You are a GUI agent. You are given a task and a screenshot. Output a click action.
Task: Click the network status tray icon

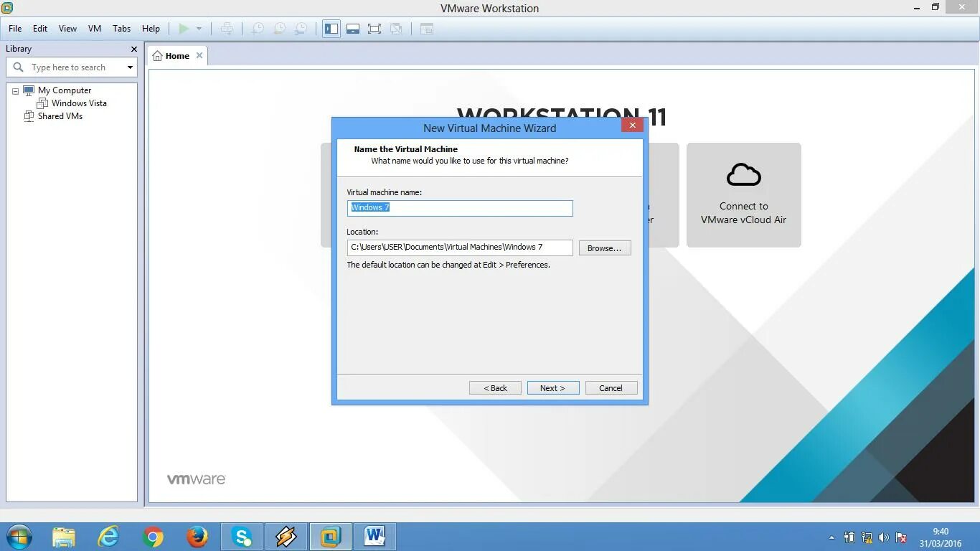[867, 537]
